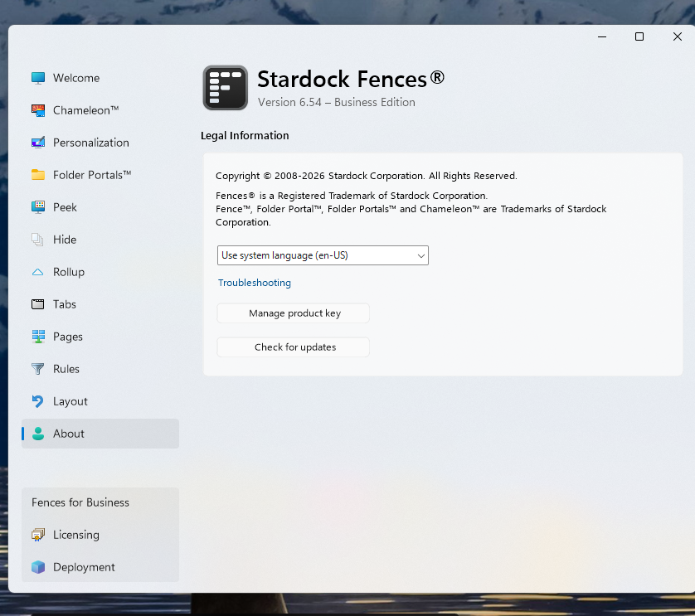Screen dimensions: 695x616
Task: Click the Peek icon in sidebar
Action: (38, 207)
